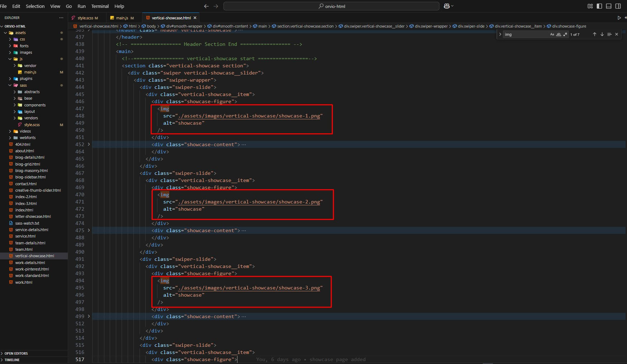Jump to previous find match
This screenshot has width=627, height=364.
594,34
